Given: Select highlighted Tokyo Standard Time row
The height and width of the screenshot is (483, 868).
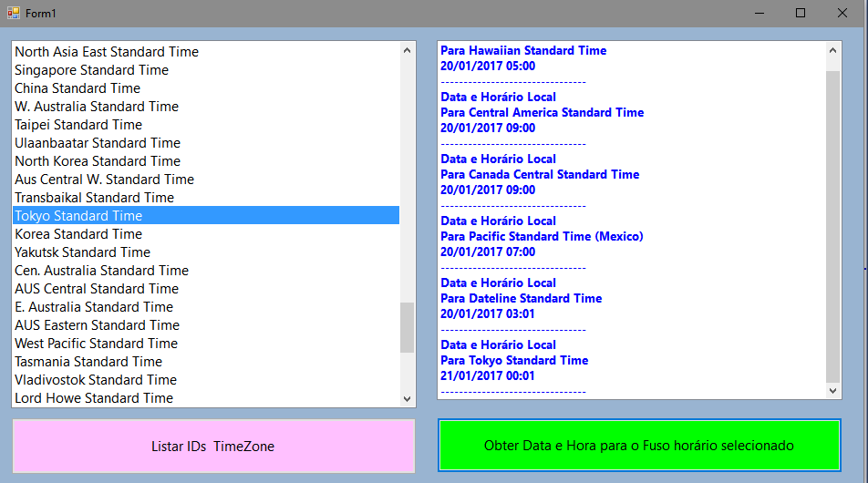Looking at the screenshot, I should coord(206,216).
